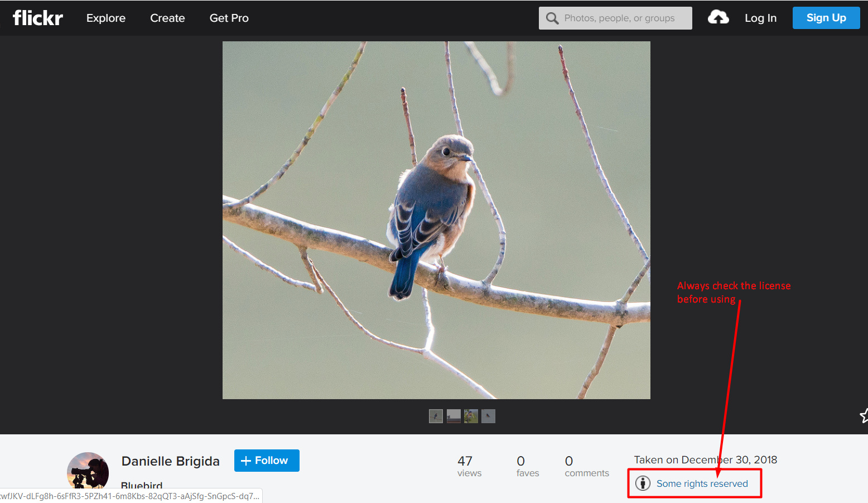Viewport: 868px width, 503px height.
Task: Click the Log In link
Action: point(760,18)
